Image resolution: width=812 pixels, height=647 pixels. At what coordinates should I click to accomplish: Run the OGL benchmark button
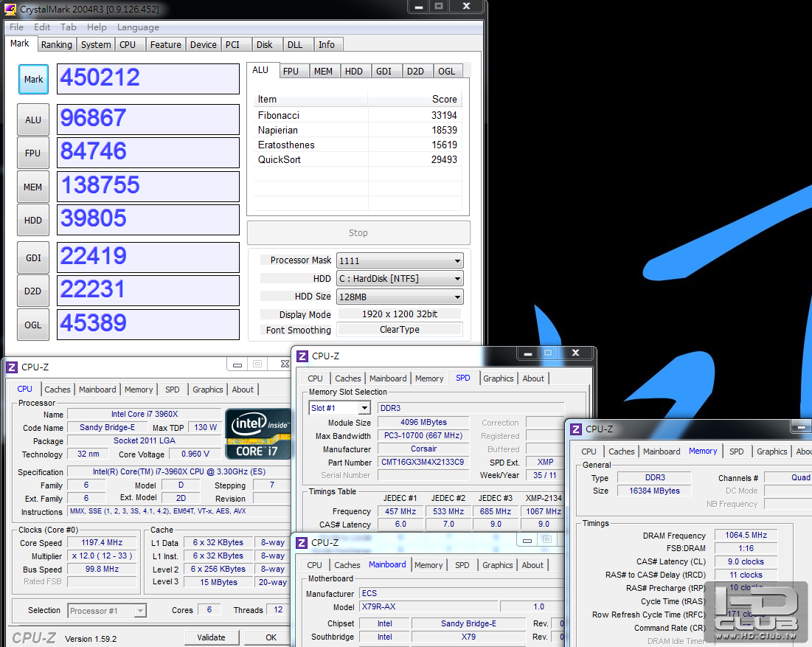(33, 325)
